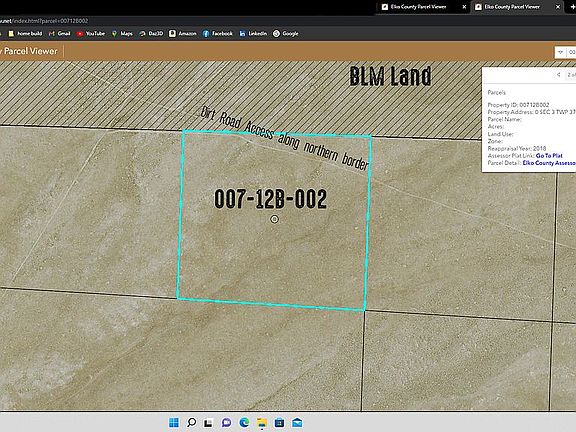Close the second Elko County Parcel Viewer tab
Image resolution: width=576 pixels, height=432 pixels.
coord(558,7)
